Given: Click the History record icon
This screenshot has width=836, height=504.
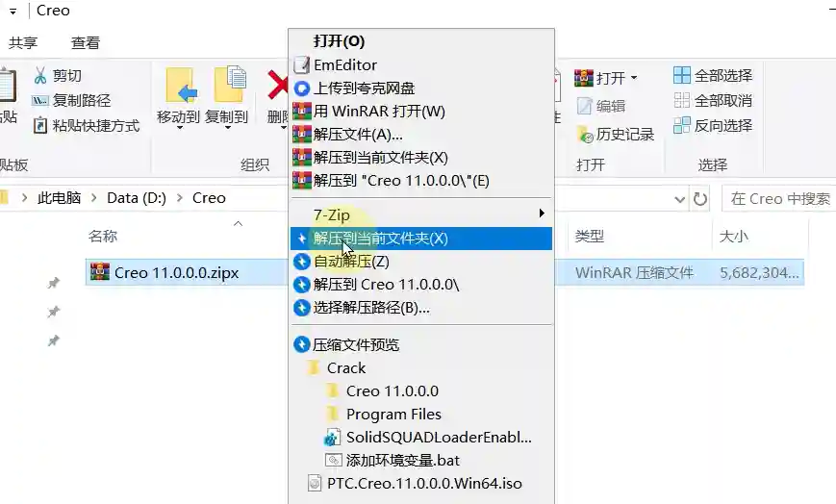Looking at the screenshot, I should [x=585, y=135].
